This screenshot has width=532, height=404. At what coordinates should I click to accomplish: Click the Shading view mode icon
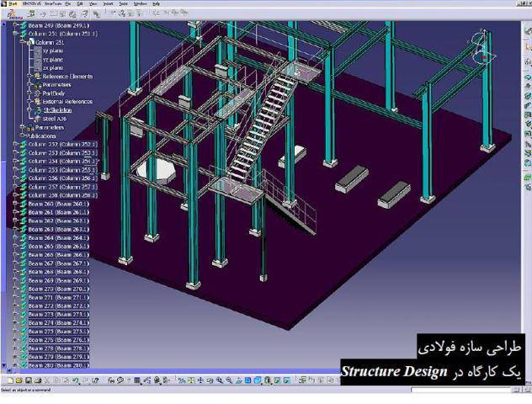(268, 380)
